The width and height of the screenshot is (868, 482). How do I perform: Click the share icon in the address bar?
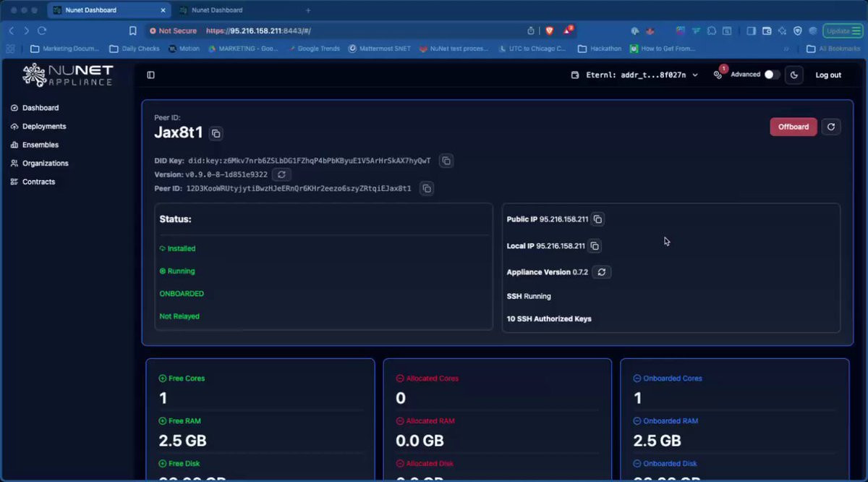(531, 31)
